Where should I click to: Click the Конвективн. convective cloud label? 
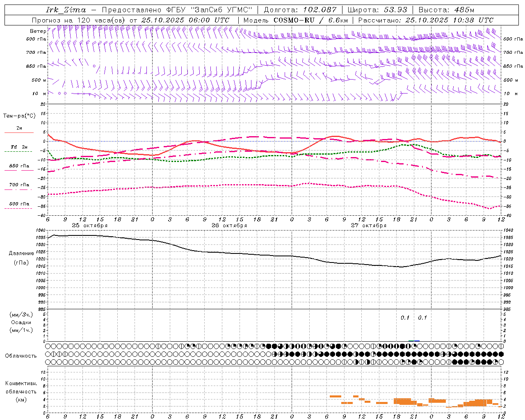point(21,383)
